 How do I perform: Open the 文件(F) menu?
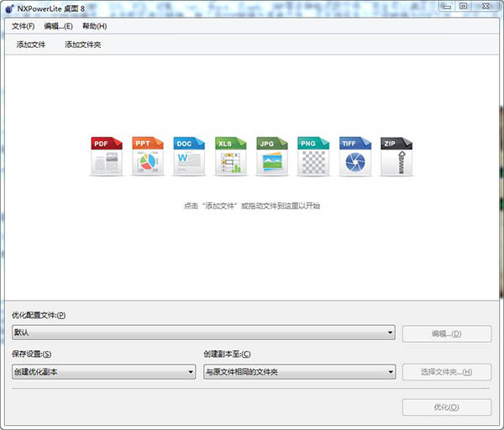click(x=23, y=26)
